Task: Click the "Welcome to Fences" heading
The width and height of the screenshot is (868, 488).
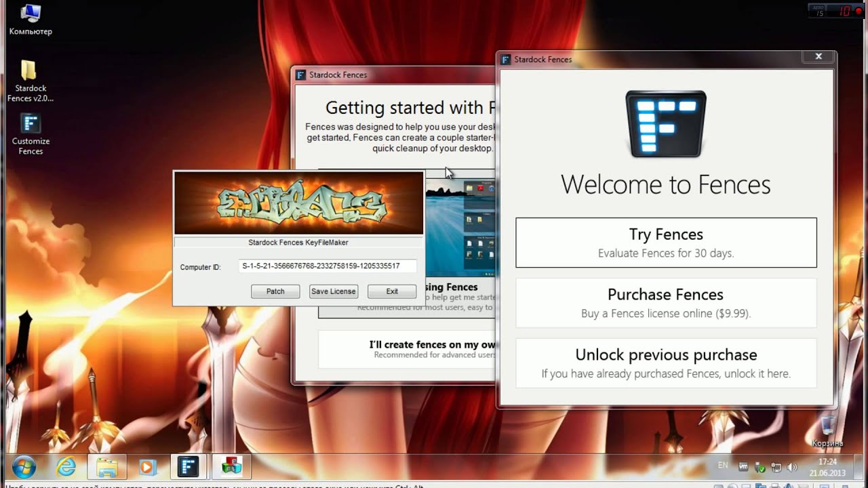Action: coord(666,184)
